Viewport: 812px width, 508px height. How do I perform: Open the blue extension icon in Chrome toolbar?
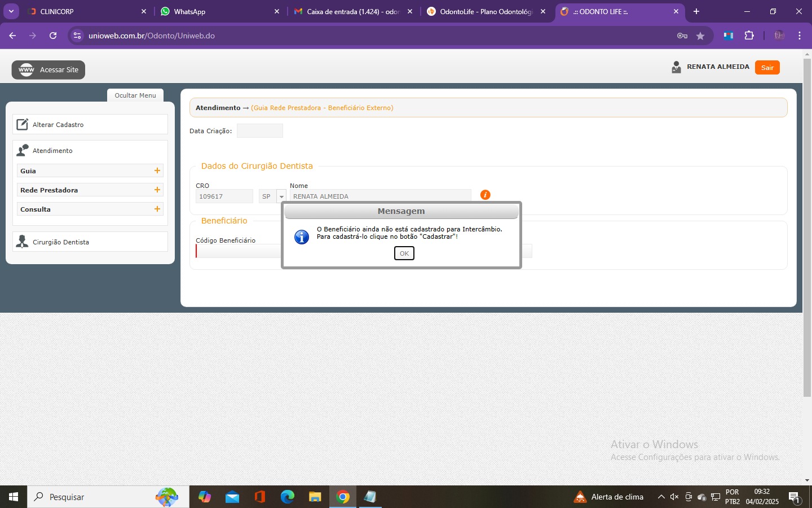[x=729, y=36]
